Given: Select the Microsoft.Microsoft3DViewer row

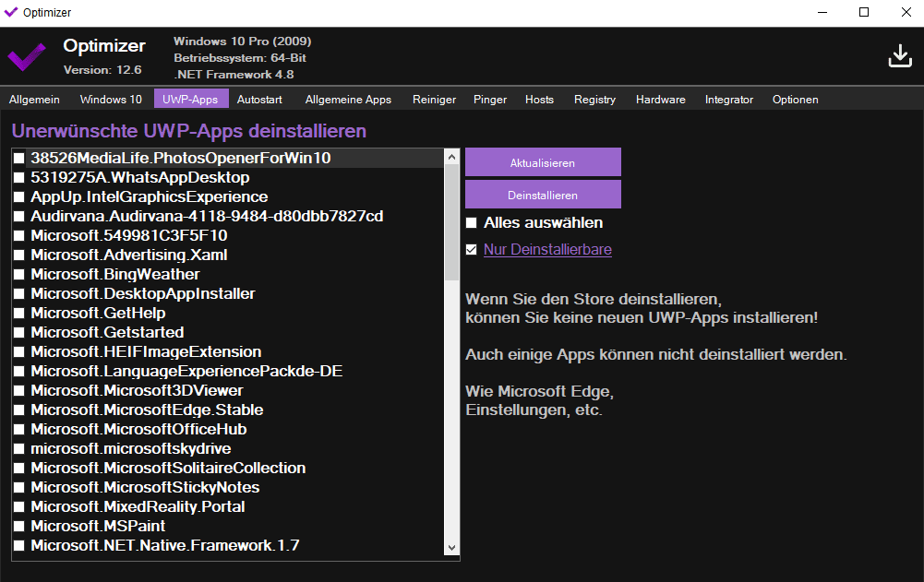Looking at the screenshot, I should [227, 390].
